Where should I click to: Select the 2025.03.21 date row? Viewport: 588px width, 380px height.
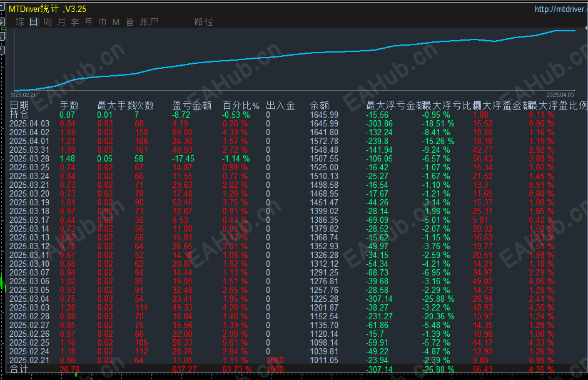click(x=29, y=185)
